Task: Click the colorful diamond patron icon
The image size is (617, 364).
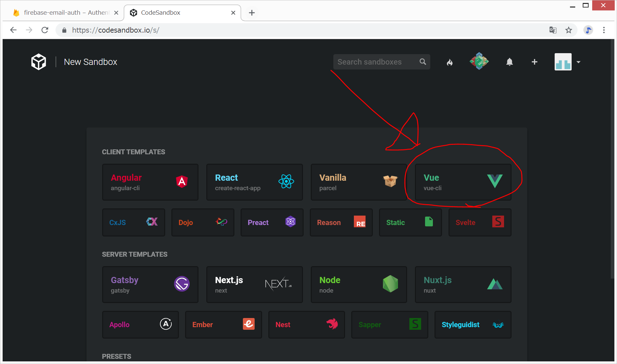Action: (x=479, y=61)
